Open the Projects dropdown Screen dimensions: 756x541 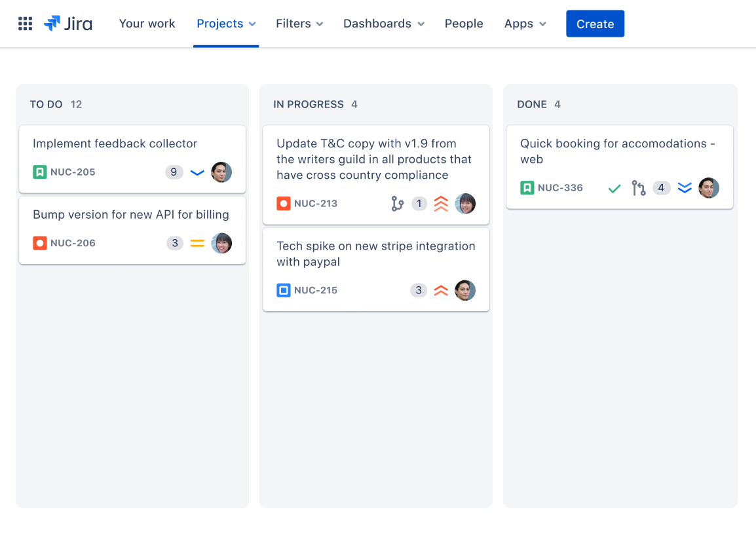[226, 24]
